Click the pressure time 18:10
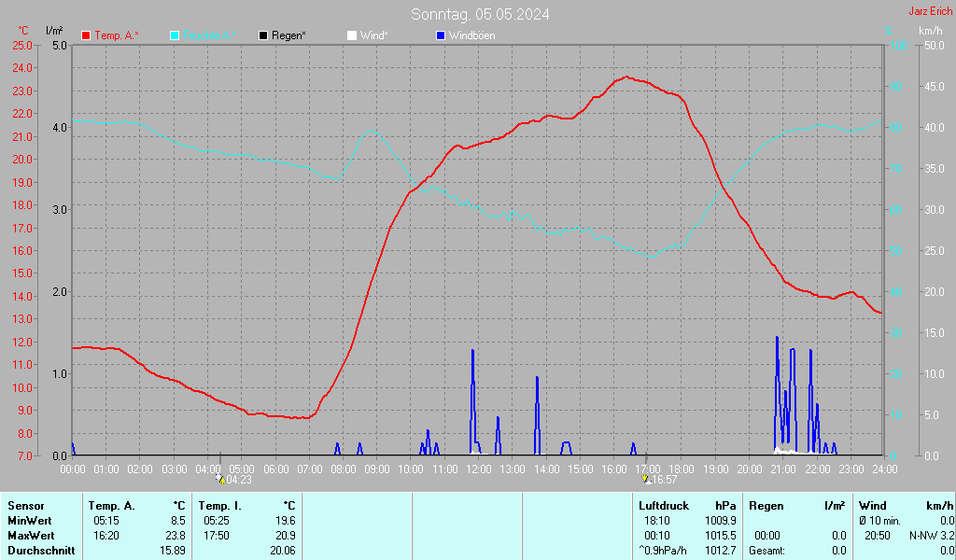This screenshot has width=956, height=560. [656, 521]
